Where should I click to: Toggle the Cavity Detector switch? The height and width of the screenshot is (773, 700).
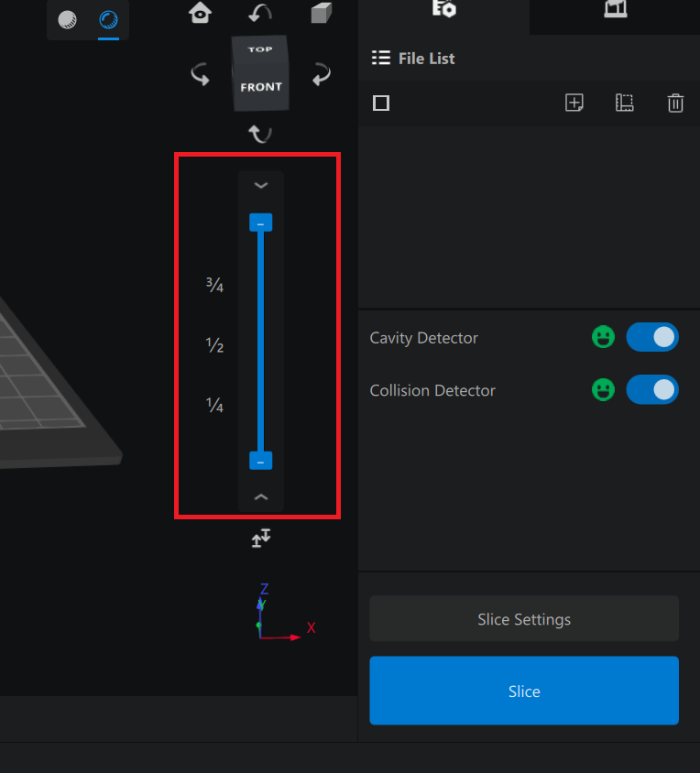coord(651,337)
